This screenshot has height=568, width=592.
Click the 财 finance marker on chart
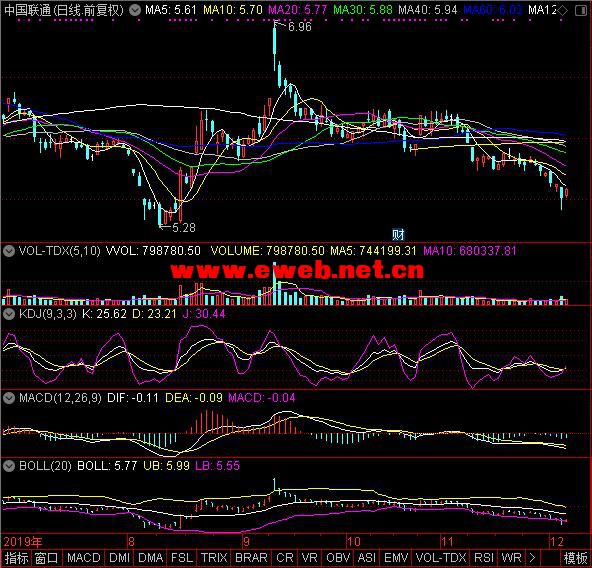pos(398,235)
